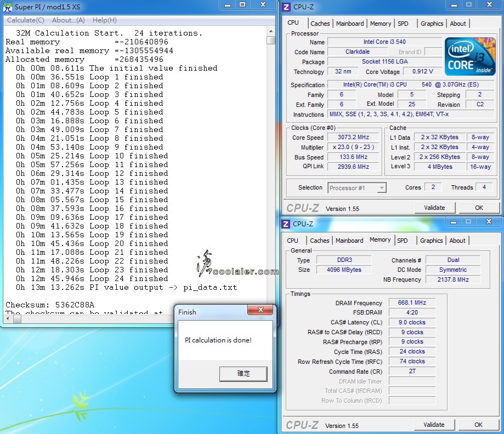Click the Super PI title bar icon
This screenshot has width=504, height=434.
(7, 7)
